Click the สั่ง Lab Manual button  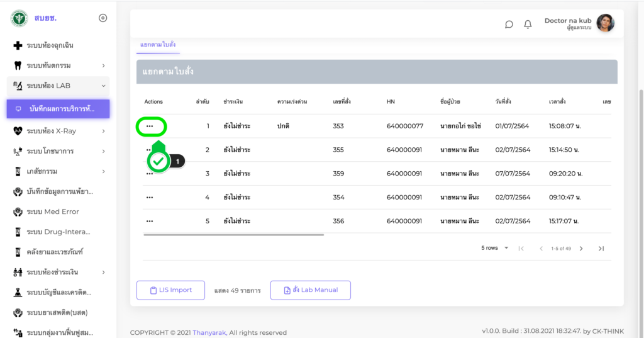pos(310,290)
